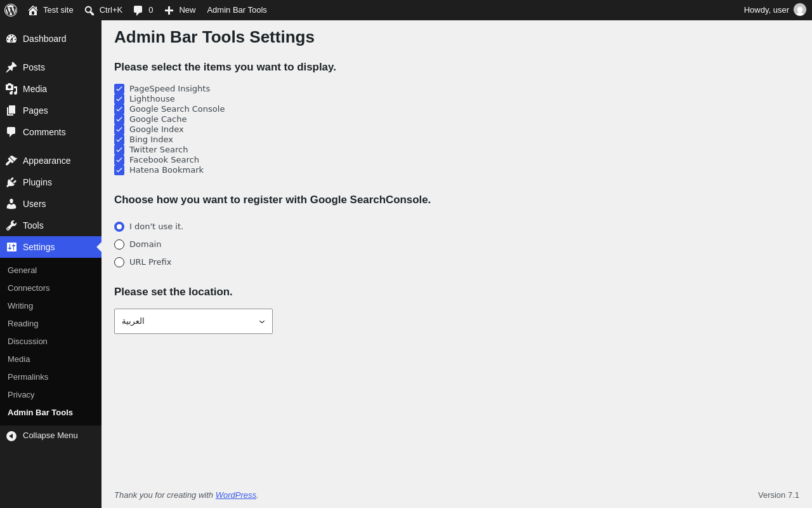Select the Domain radio button
The image size is (812, 508).
pyautogui.click(x=119, y=244)
